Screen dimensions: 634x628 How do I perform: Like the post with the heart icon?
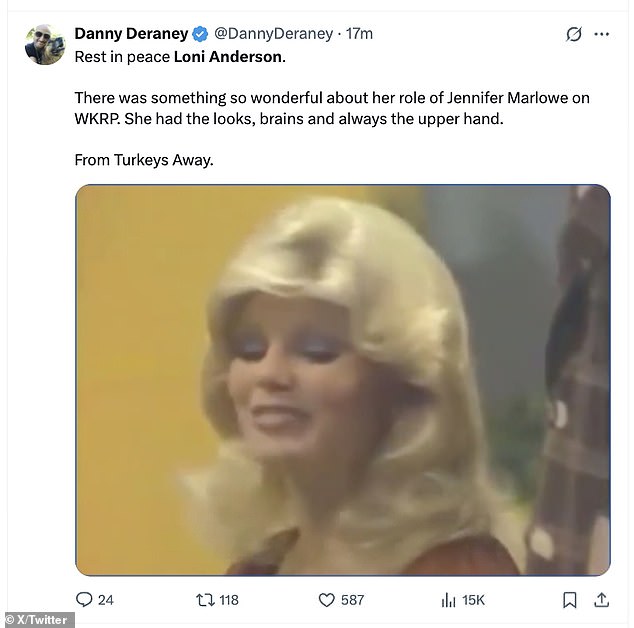pyautogui.click(x=325, y=600)
